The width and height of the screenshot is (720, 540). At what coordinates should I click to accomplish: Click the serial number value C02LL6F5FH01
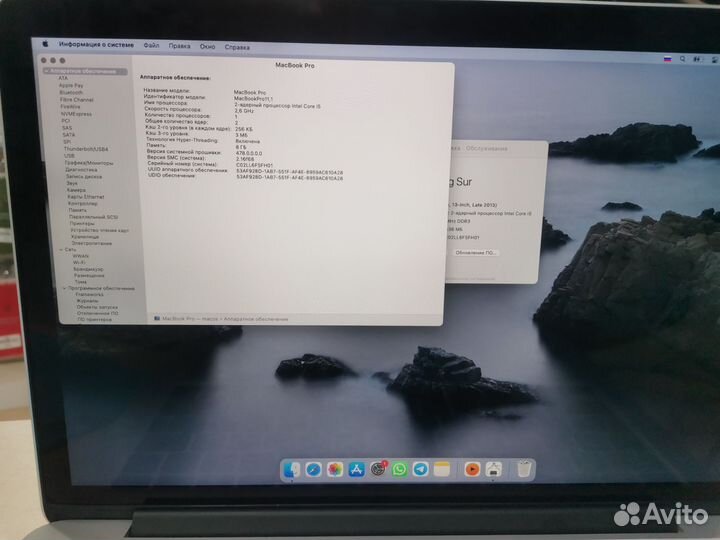point(254,165)
